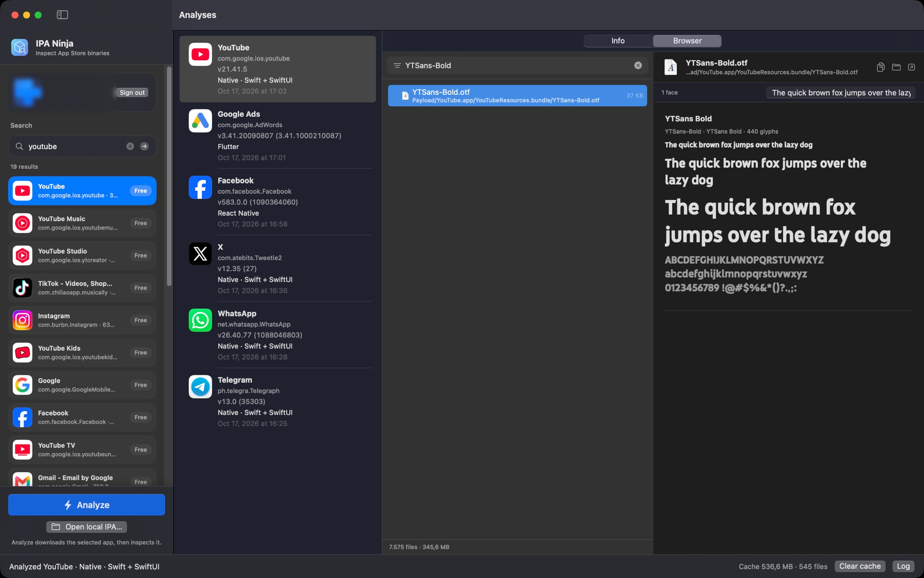Copy the YTSans-Bold.otf file path

880,67
